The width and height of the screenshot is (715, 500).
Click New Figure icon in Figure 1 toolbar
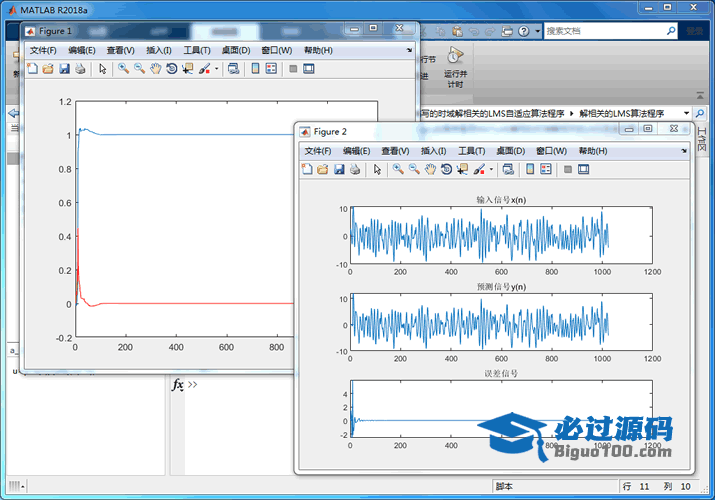pos(32,69)
